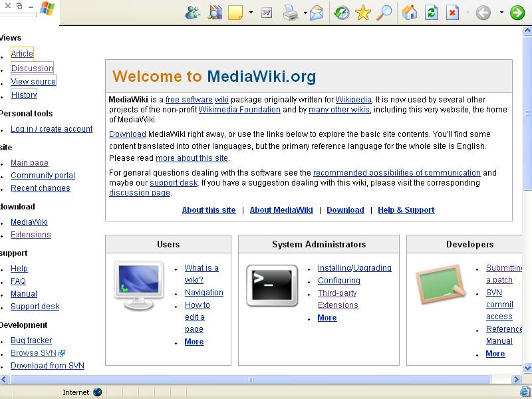Image resolution: width=532 pixels, height=399 pixels.
Task: Click the Refresh page icon
Action: pyautogui.click(x=431, y=13)
